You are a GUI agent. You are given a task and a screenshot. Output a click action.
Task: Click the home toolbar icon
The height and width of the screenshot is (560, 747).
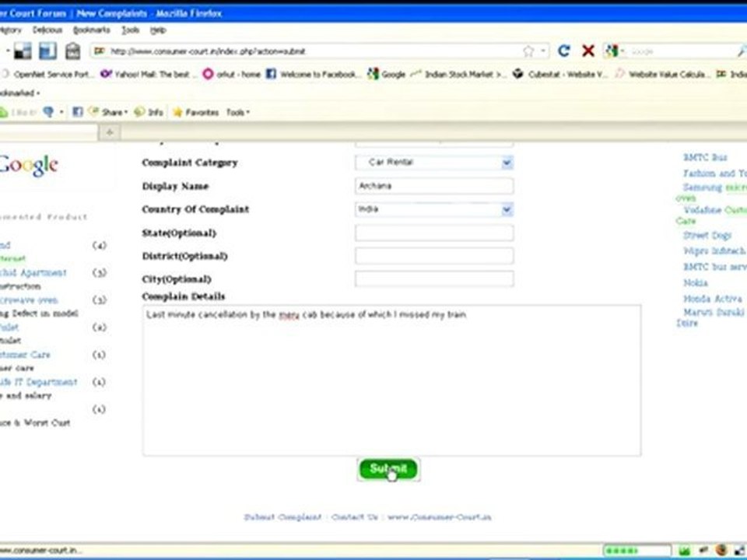pyautogui.click(x=72, y=51)
